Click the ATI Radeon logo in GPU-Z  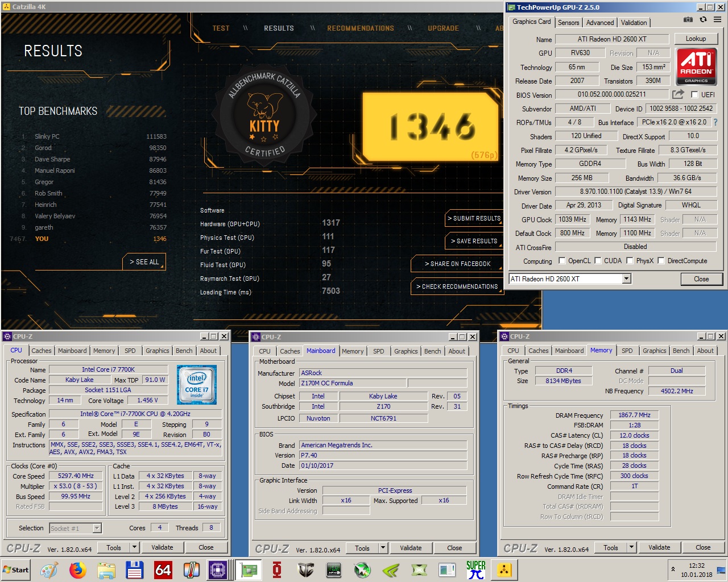(x=696, y=66)
